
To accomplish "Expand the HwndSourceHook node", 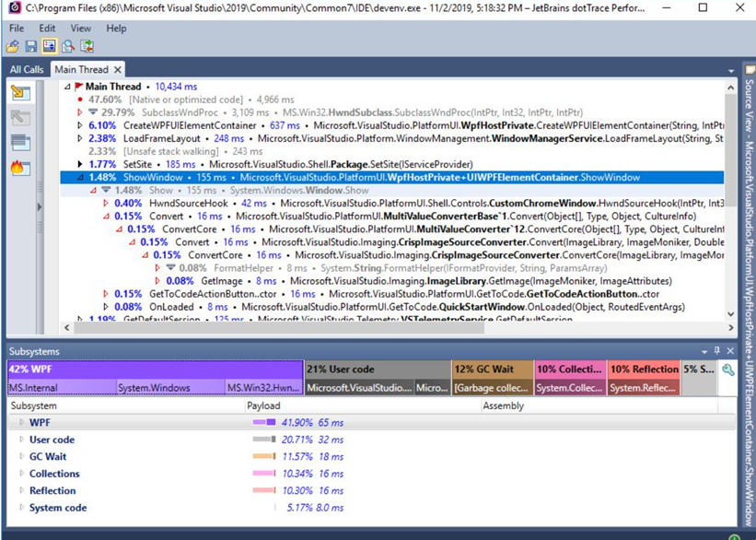I will 106,203.
